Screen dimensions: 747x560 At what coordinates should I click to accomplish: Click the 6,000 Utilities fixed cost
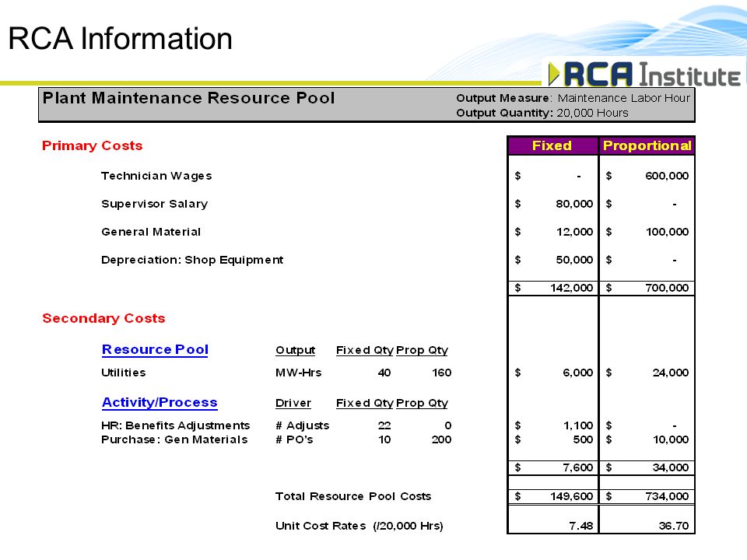(x=577, y=373)
